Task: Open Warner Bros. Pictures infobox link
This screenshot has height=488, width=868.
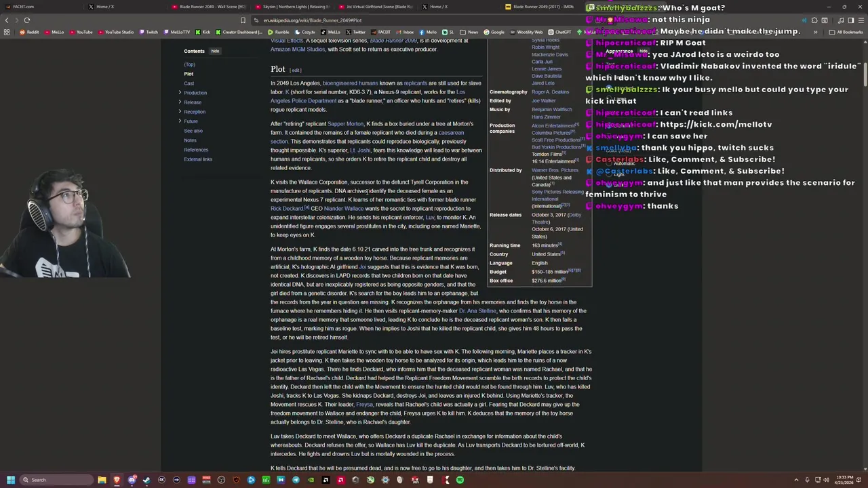Action: [x=555, y=170]
